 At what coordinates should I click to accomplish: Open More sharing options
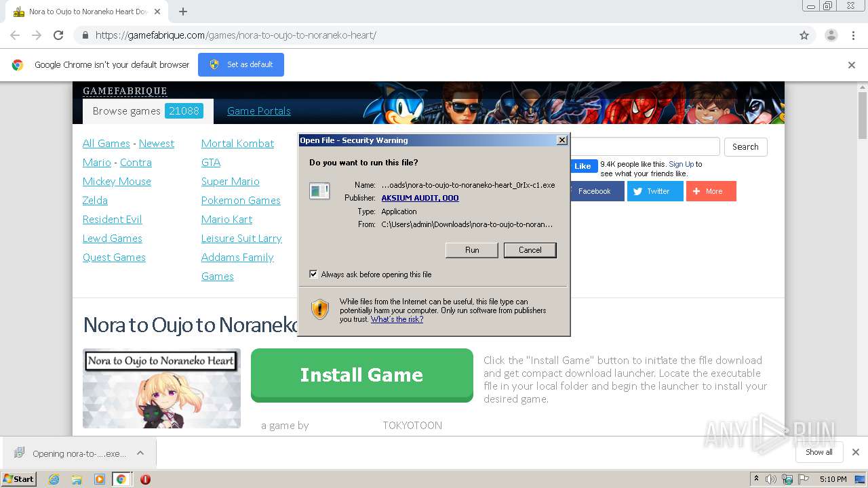click(x=711, y=191)
